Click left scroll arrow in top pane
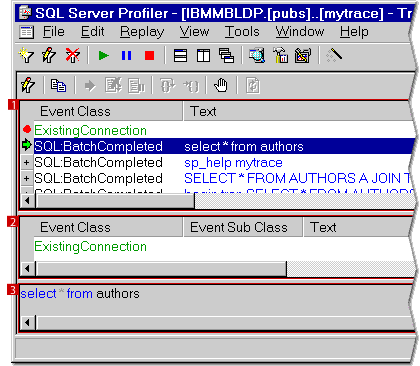Image resolution: width=420 pixels, height=366 pixels. 28,201
